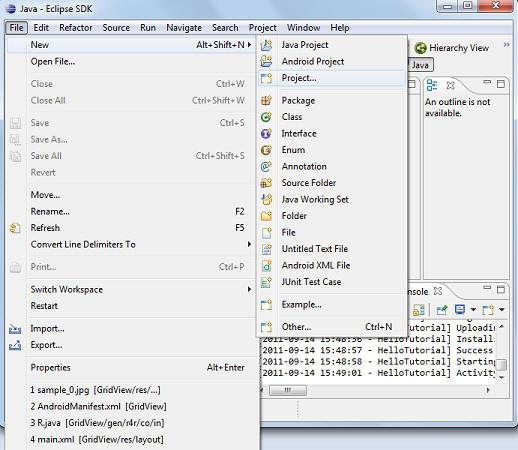Choose Restart in File menu
518x450 pixels.
pyautogui.click(x=131, y=306)
